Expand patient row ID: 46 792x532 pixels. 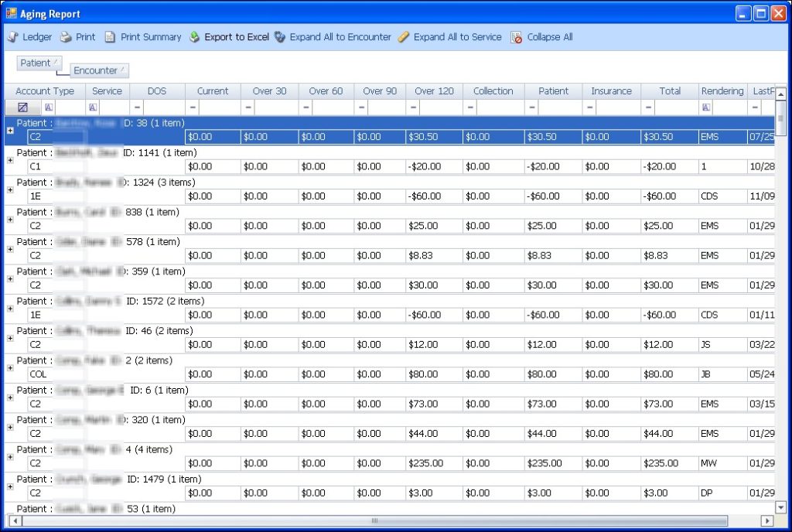pyautogui.click(x=10, y=338)
